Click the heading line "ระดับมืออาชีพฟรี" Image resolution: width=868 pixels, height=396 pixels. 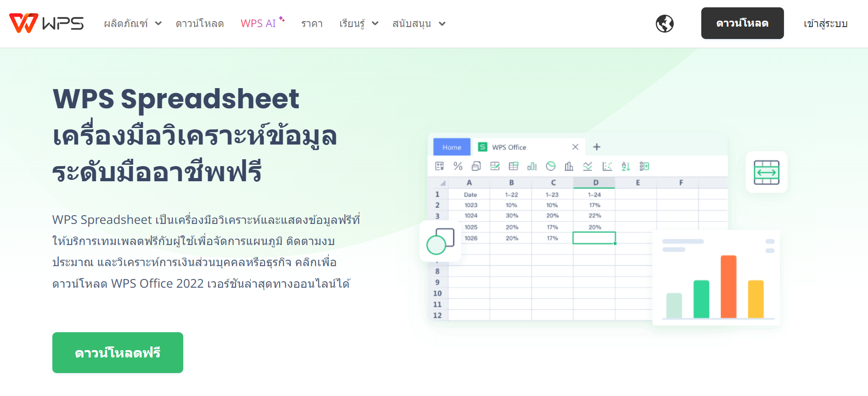click(157, 172)
